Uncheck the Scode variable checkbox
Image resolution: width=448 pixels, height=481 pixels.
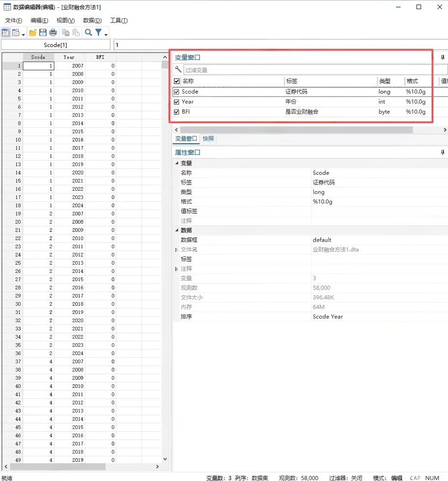coord(177,92)
